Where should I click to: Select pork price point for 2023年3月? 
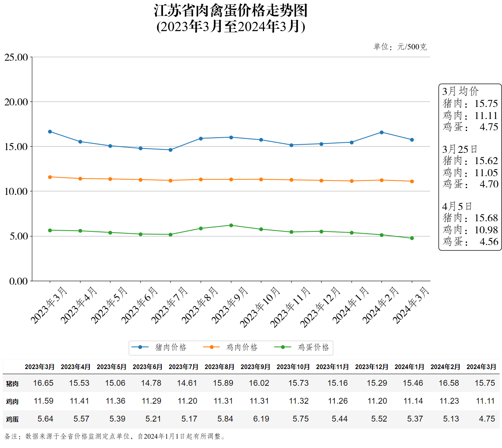50,132
